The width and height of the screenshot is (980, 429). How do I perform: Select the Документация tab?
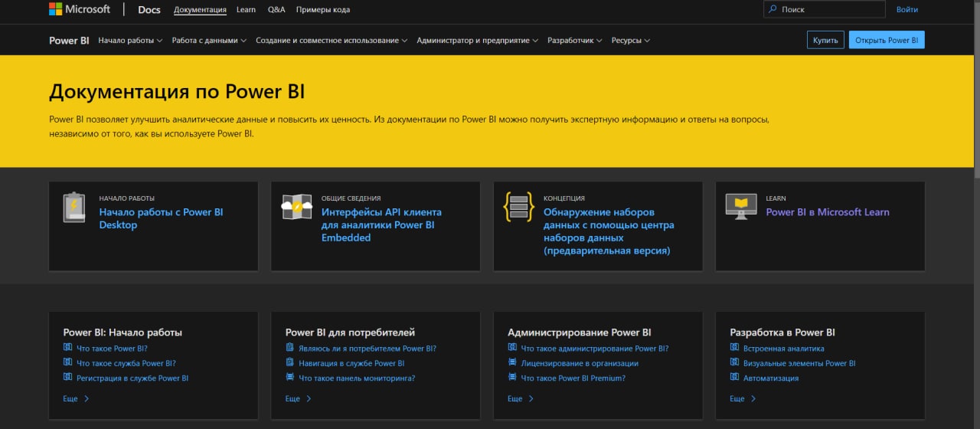point(200,10)
